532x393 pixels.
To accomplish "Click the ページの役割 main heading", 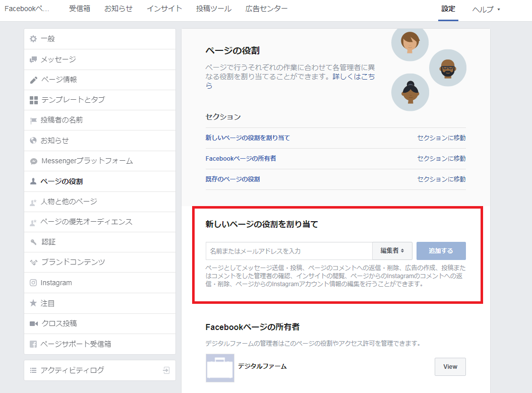I will (x=232, y=50).
